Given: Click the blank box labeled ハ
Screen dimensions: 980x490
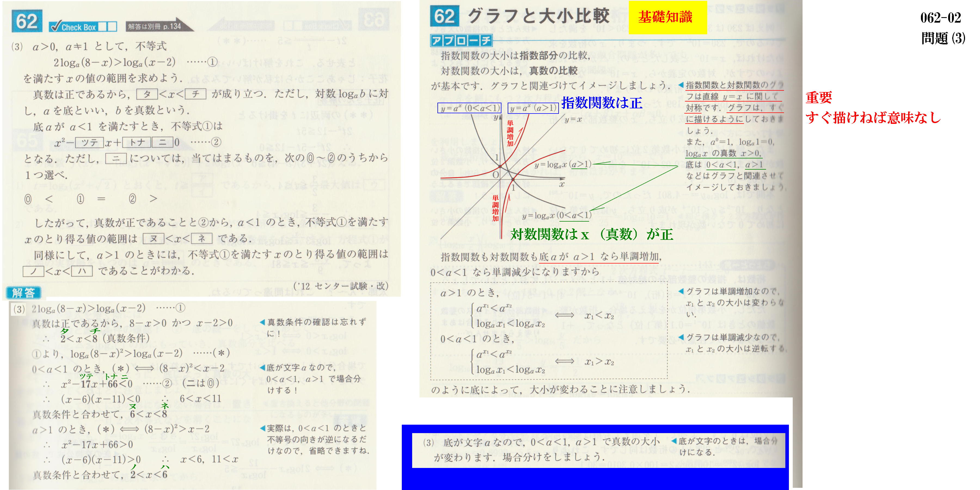Looking at the screenshot, I should click(x=82, y=271).
